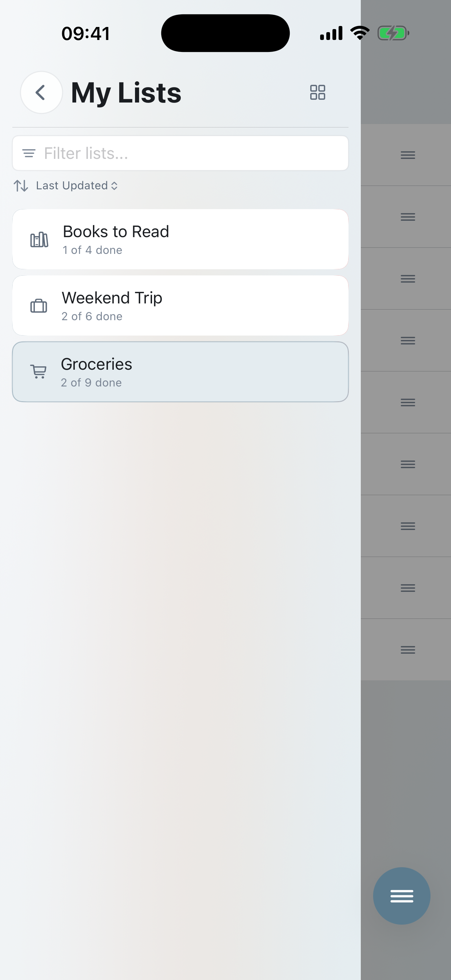Open the Weekend Trip list

(x=180, y=305)
